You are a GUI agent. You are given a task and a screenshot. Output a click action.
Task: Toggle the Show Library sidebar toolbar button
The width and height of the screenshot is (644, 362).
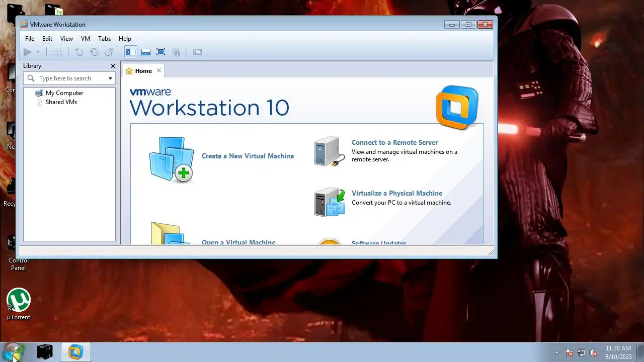131,52
